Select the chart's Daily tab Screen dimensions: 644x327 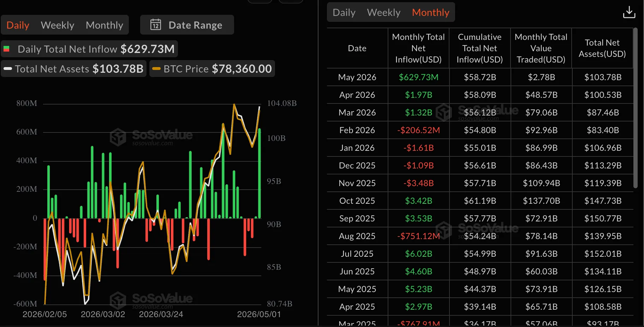(18, 25)
